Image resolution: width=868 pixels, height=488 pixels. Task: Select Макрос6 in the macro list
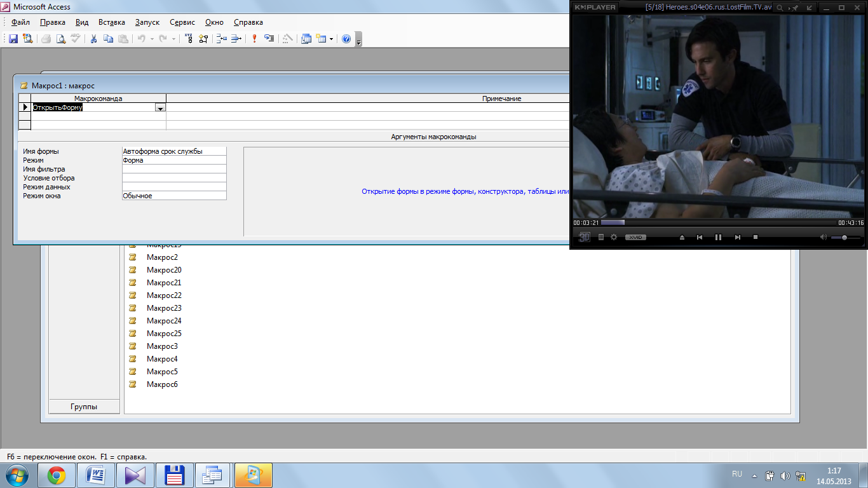click(162, 384)
